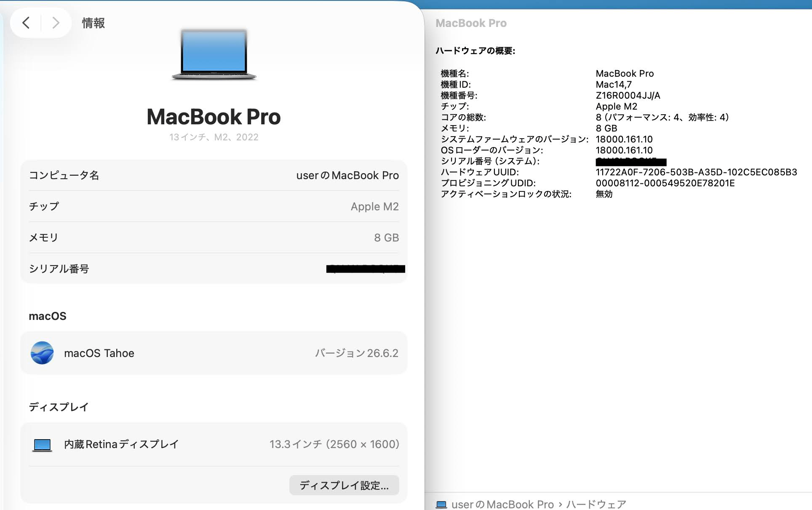Click the 'macOS Tahoe' name
The height and width of the screenshot is (510, 812).
[99, 353]
